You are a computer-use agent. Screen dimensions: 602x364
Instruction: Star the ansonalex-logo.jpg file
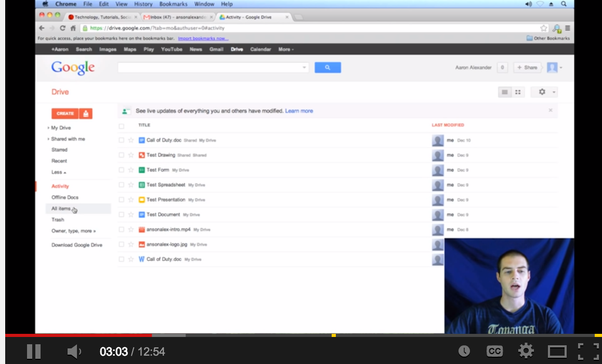(x=131, y=244)
